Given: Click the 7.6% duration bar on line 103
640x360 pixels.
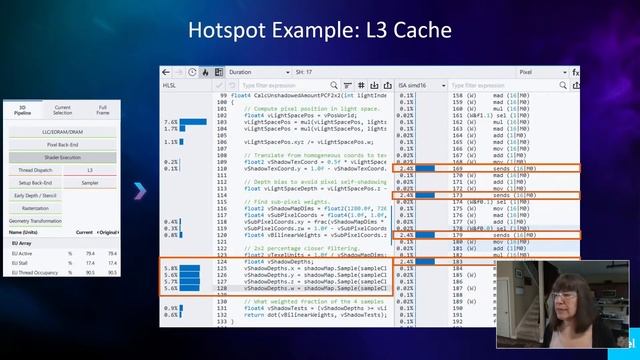Looking at the screenshot, I should tap(193, 122).
